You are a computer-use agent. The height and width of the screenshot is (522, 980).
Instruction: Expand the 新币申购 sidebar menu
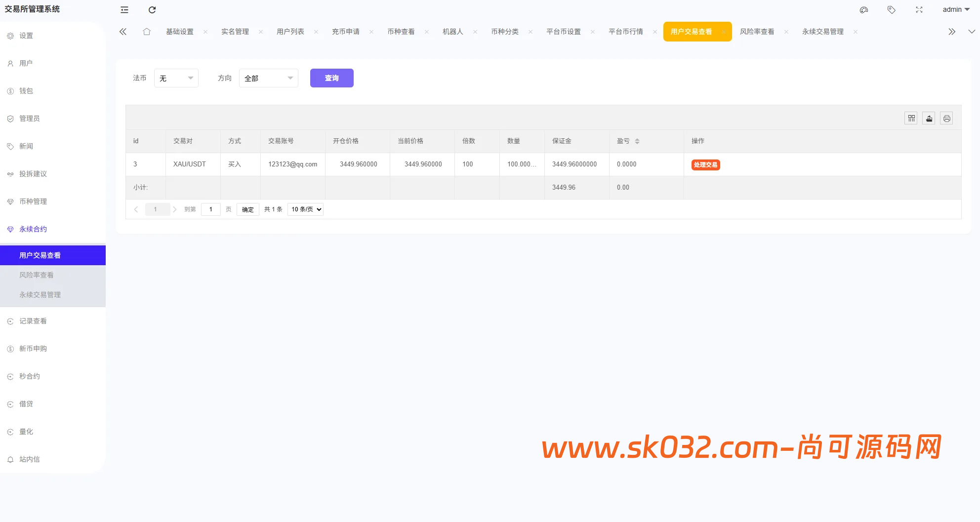coord(53,349)
